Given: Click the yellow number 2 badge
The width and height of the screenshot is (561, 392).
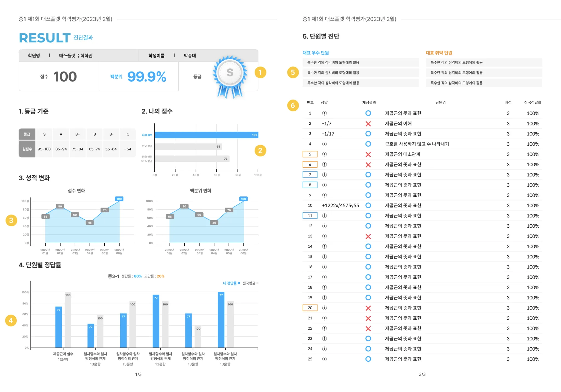Looking at the screenshot, I should coord(260,150).
